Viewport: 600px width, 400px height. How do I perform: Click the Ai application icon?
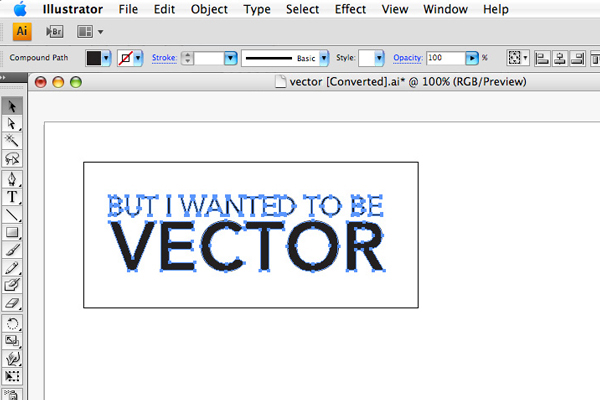(x=22, y=31)
